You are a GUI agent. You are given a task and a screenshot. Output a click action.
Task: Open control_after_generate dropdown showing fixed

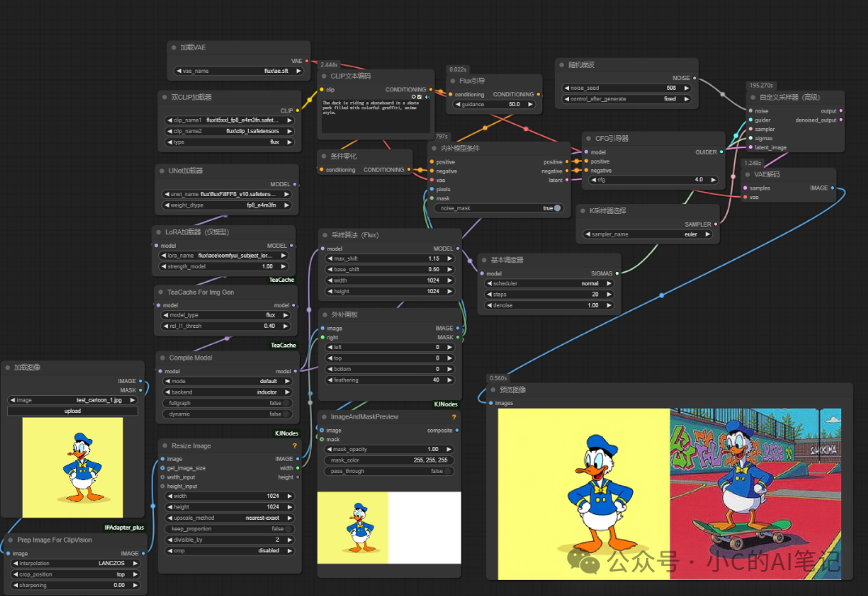[x=626, y=99]
